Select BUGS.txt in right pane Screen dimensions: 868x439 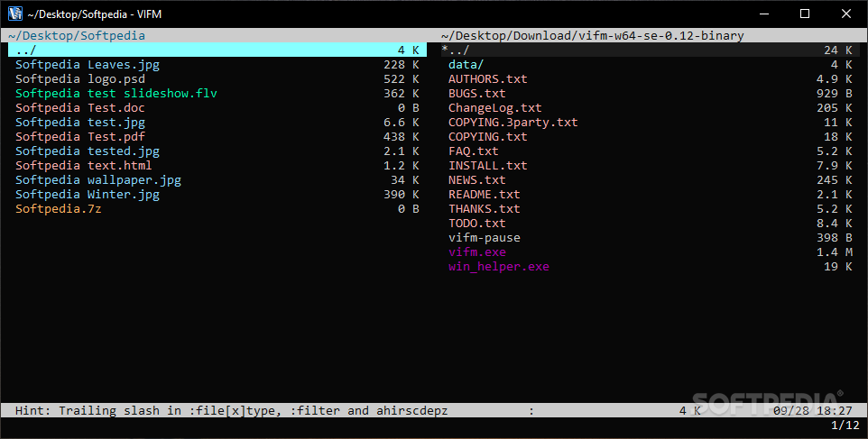tap(477, 94)
